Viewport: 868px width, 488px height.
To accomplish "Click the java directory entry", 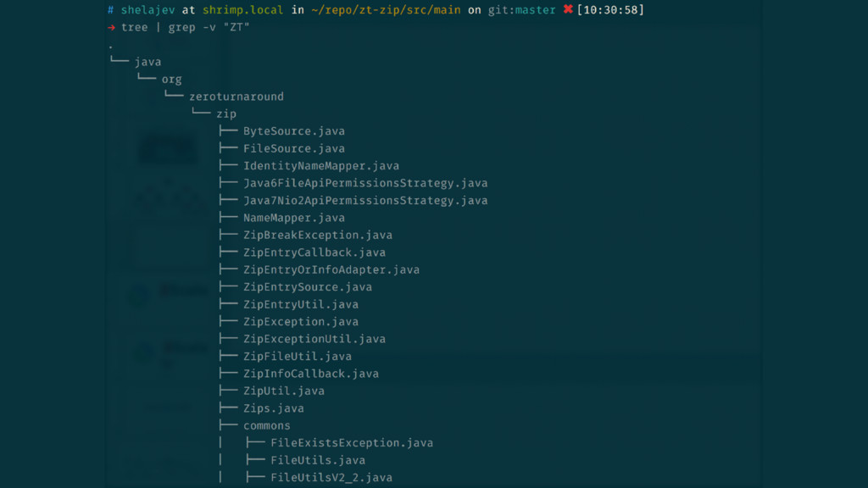I will 147,62.
